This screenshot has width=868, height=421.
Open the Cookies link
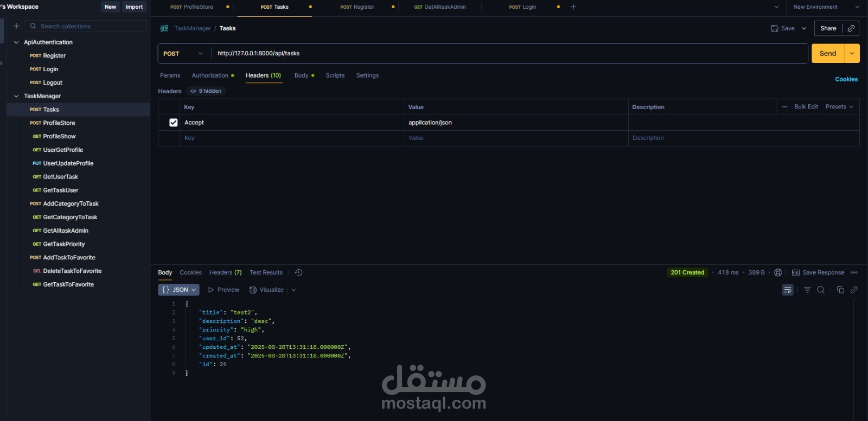pos(846,79)
